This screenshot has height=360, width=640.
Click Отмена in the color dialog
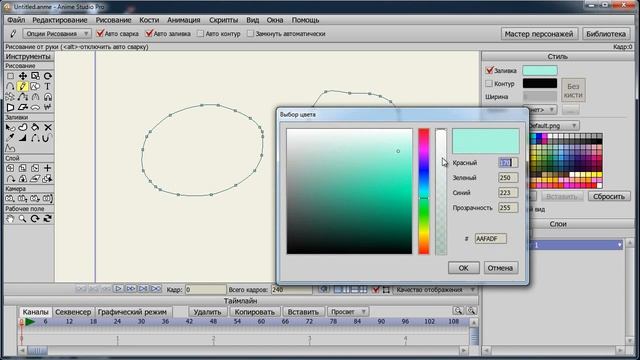(500, 268)
